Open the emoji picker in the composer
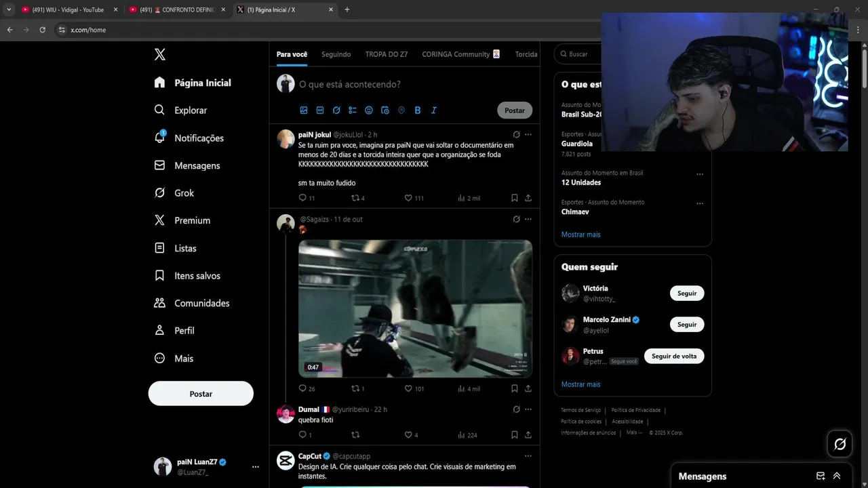The width and height of the screenshot is (868, 488). pos(369,110)
